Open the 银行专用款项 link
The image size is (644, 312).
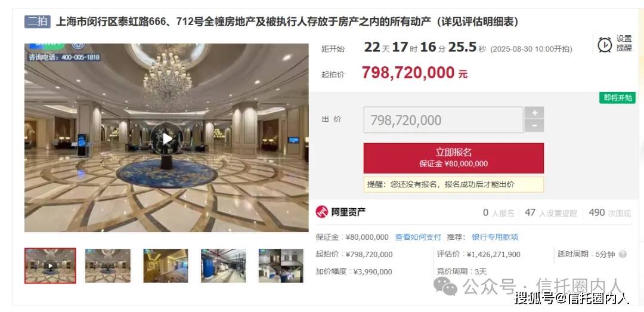[495, 237]
